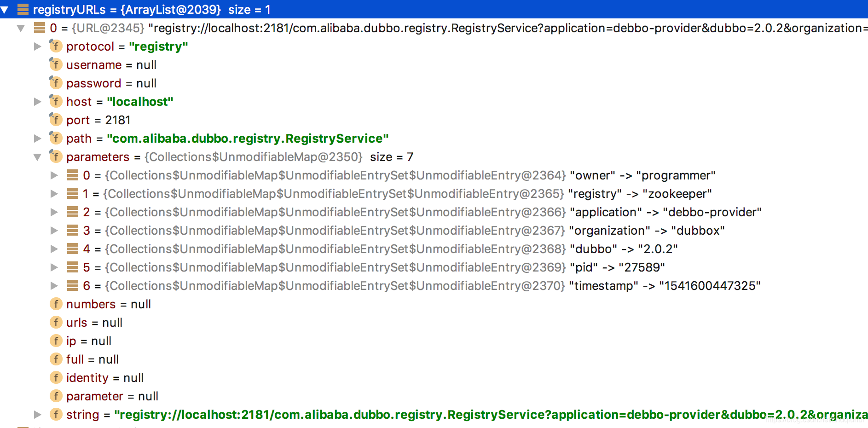Select the "owner" -> "programmer" text
The image size is (868, 428).
(x=642, y=175)
